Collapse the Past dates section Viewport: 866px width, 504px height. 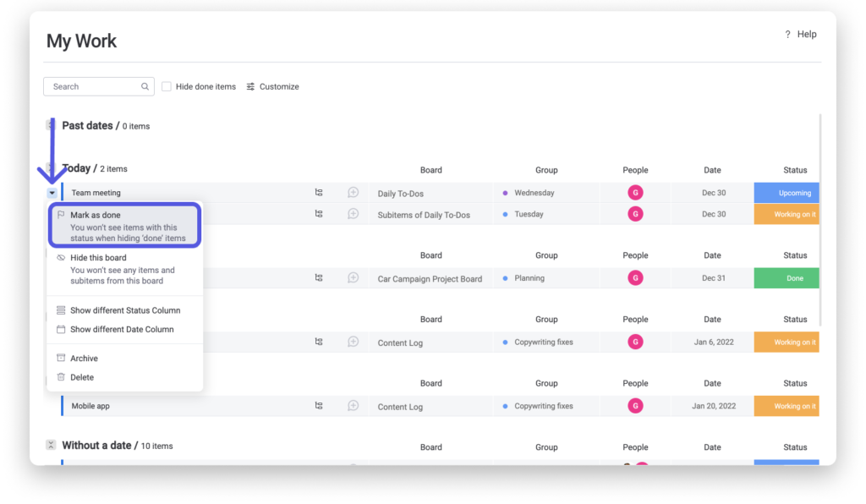tap(51, 125)
